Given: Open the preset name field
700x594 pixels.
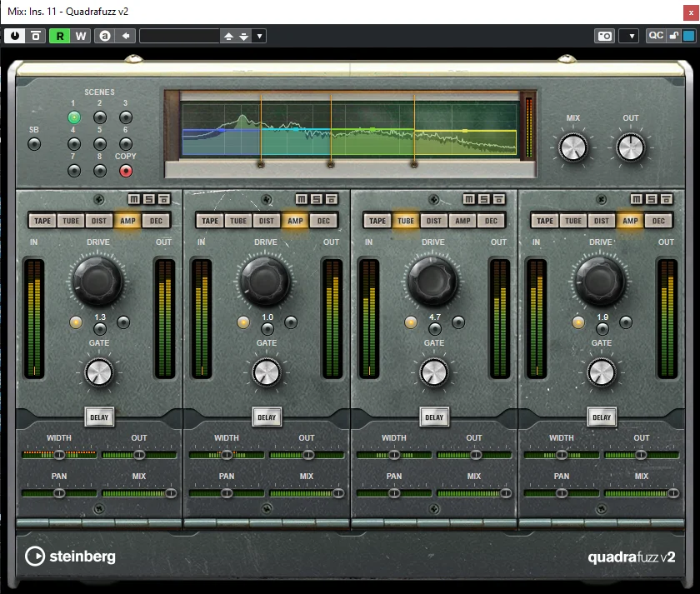Looking at the screenshot, I should point(180,36).
